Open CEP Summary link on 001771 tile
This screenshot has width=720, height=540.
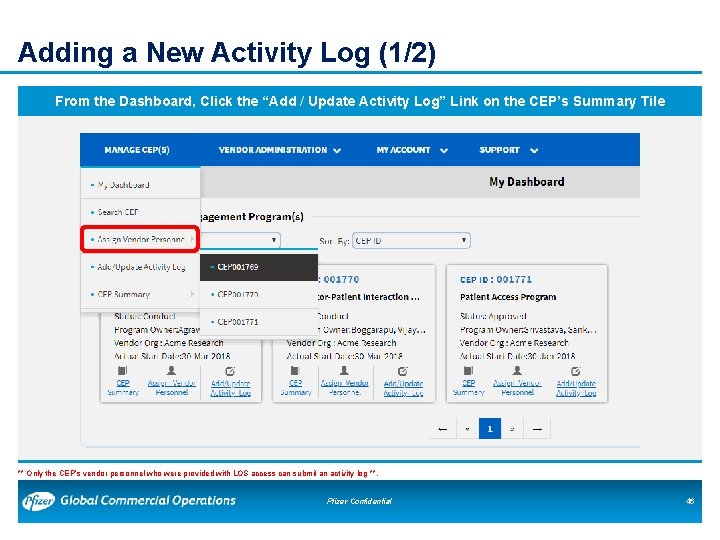468,388
